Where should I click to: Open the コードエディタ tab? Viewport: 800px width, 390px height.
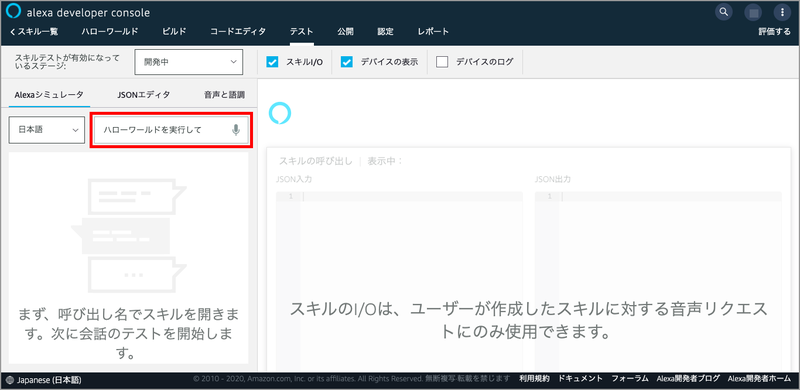(x=238, y=32)
